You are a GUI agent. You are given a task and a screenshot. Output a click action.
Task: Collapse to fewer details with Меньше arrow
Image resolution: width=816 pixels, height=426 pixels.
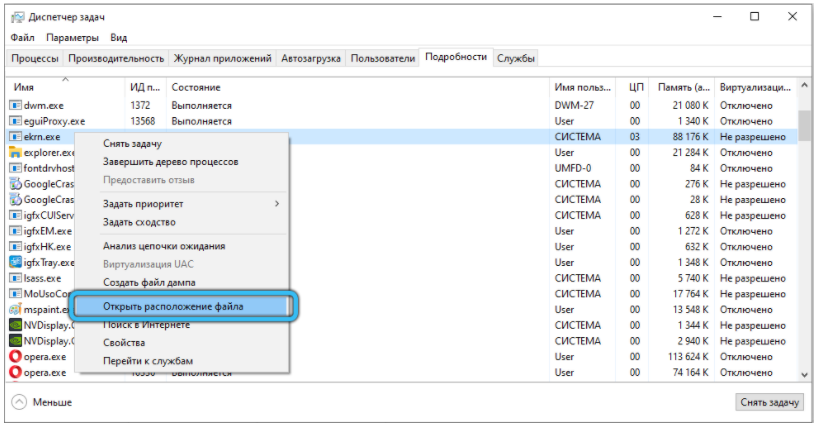point(20,402)
